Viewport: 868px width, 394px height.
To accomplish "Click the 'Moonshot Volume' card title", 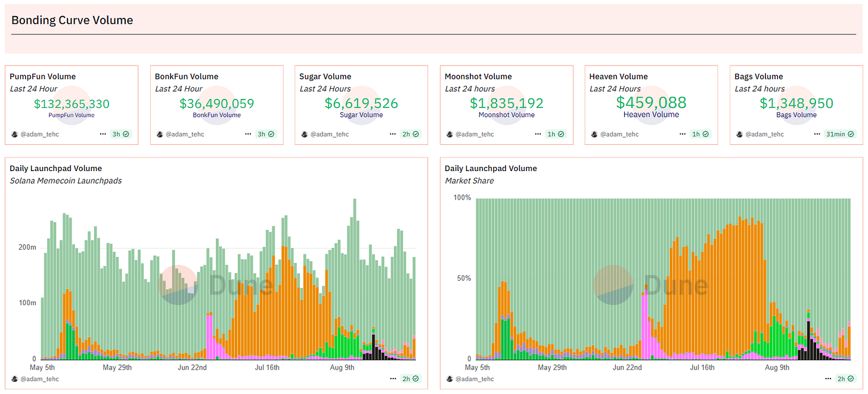I will tap(478, 76).
